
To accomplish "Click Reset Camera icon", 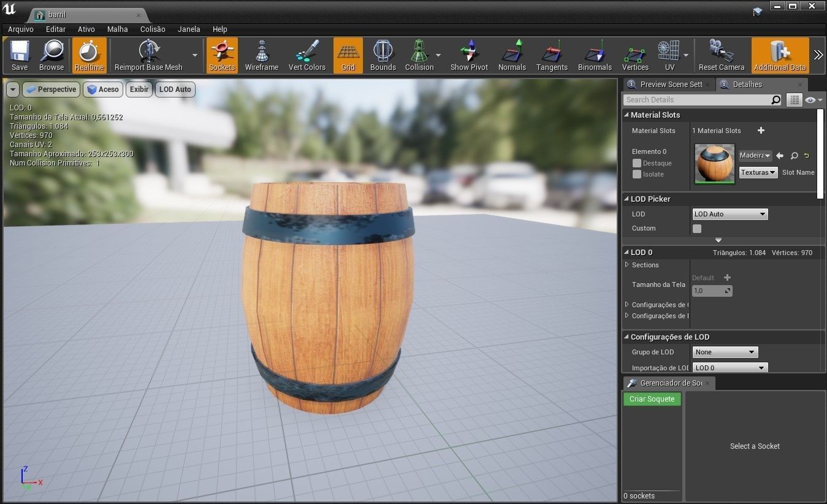I will click(x=722, y=55).
